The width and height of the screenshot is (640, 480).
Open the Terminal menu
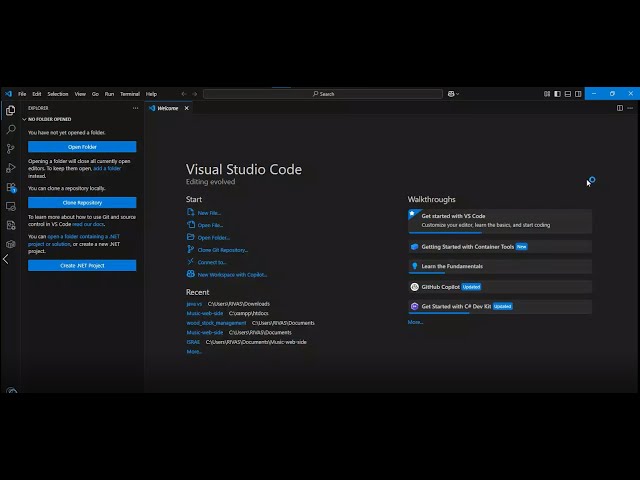point(130,94)
